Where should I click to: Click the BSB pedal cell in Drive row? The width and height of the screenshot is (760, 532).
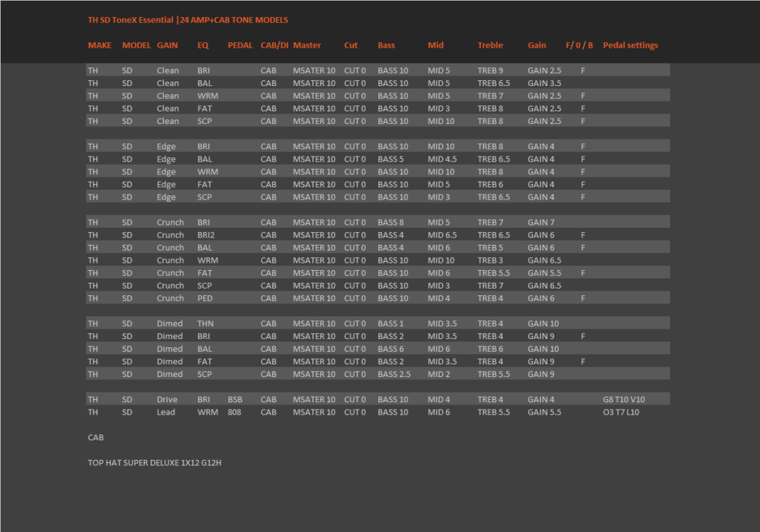[x=235, y=399]
